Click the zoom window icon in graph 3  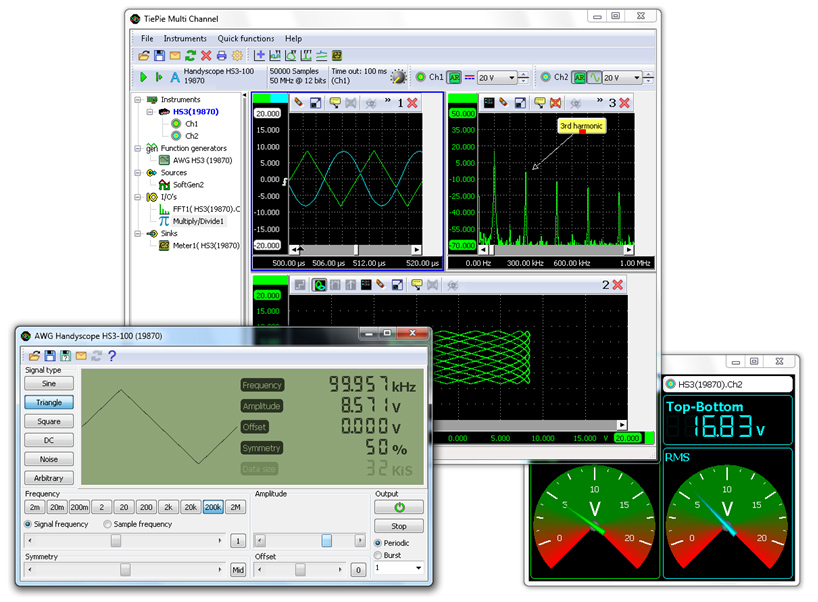pyautogui.click(x=520, y=103)
